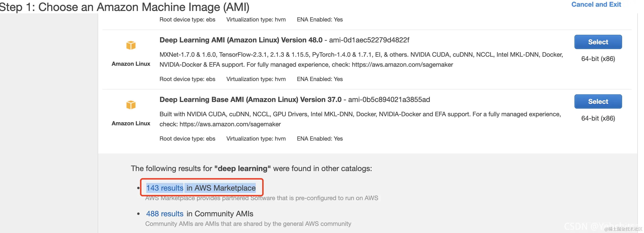The height and width of the screenshot is (233, 644).
Task: Click 64-bit (x86) under Version 48.0 Select button
Action: (598, 59)
